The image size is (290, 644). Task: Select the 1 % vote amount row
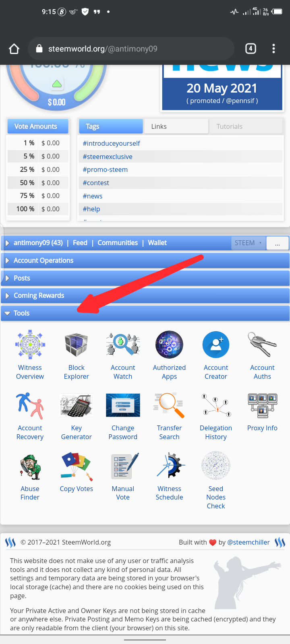pyautogui.click(x=39, y=143)
